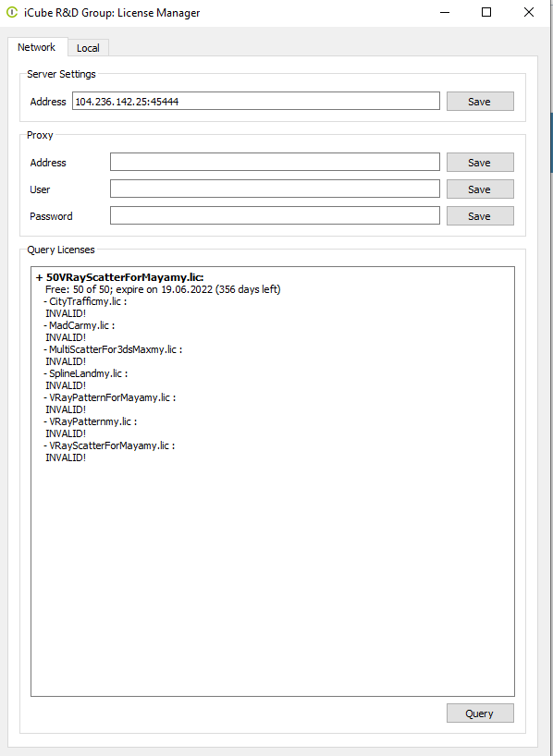Screen dimensions: 553x756
Task: Minimize the License Manager window
Action: click(445, 12)
